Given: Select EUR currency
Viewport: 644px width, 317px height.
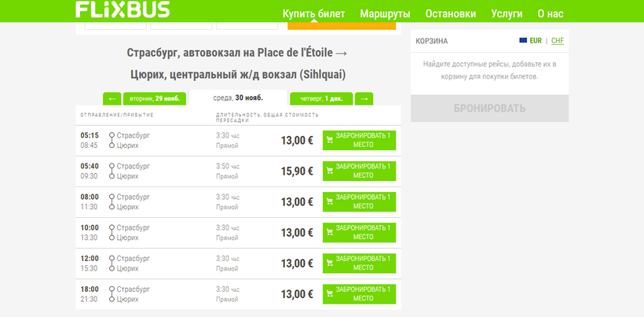Looking at the screenshot, I should click(x=536, y=40).
